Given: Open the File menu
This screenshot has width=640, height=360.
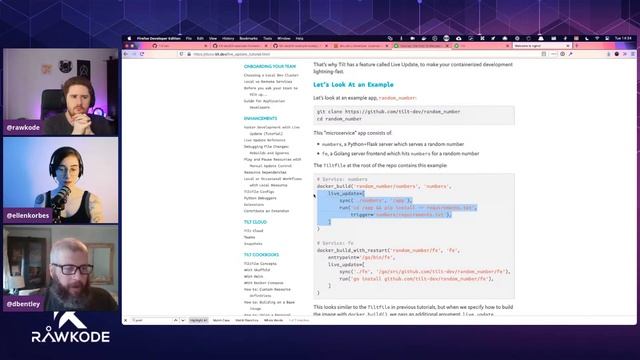Looking at the screenshot, I should coord(189,38).
